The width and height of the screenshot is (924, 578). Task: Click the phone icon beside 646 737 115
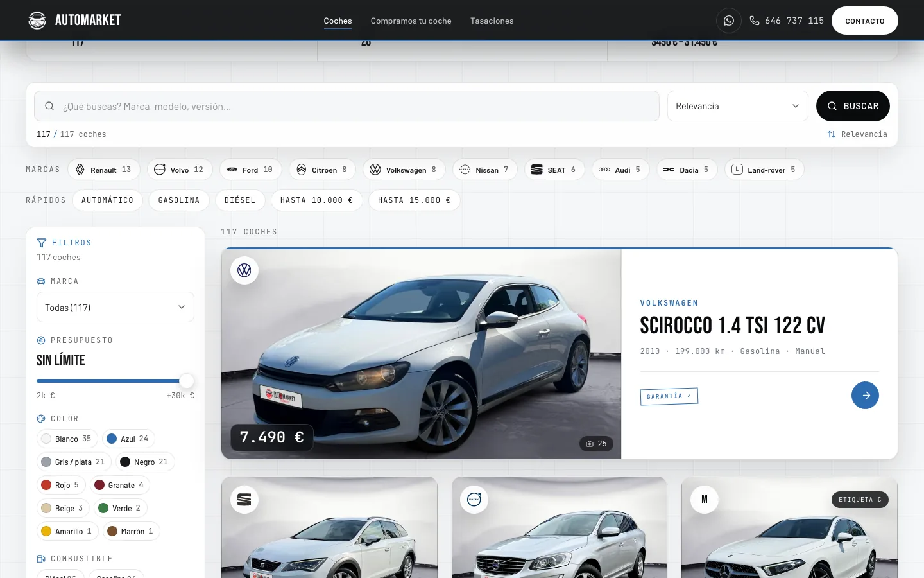click(755, 21)
